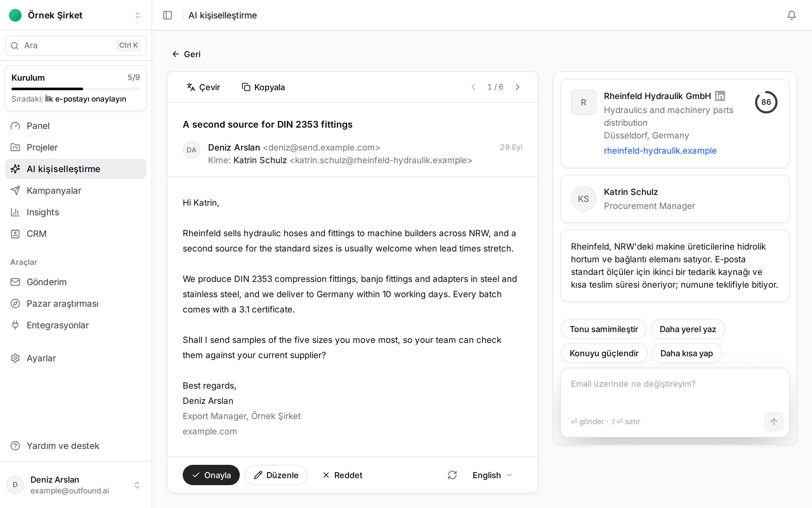Open the notifications bell
Screen dimensions: 812x508
coord(791,15)
